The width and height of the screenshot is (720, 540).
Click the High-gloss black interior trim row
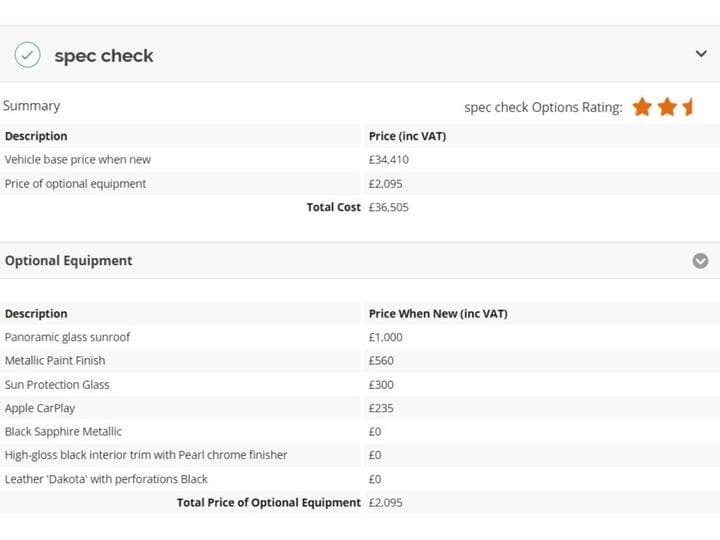coord(360,455)
